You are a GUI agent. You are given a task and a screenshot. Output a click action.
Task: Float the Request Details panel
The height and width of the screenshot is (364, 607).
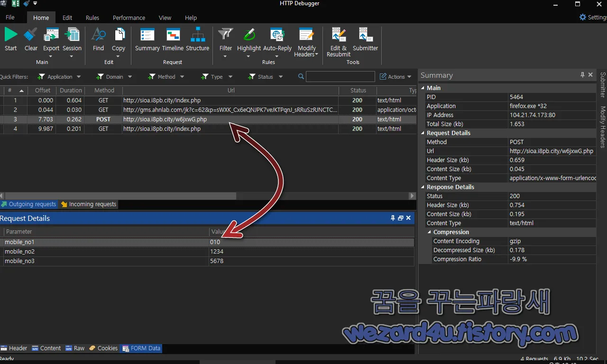[401, 218]
